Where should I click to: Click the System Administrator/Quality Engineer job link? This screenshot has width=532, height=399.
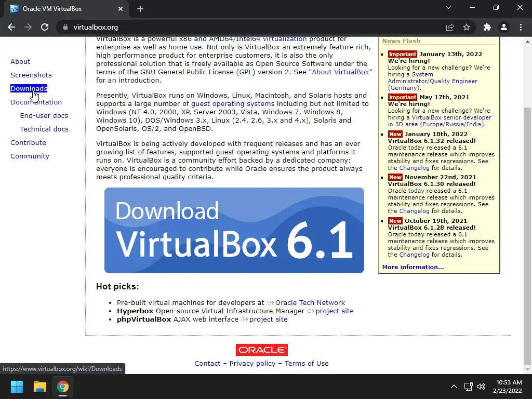pos(433,81)
